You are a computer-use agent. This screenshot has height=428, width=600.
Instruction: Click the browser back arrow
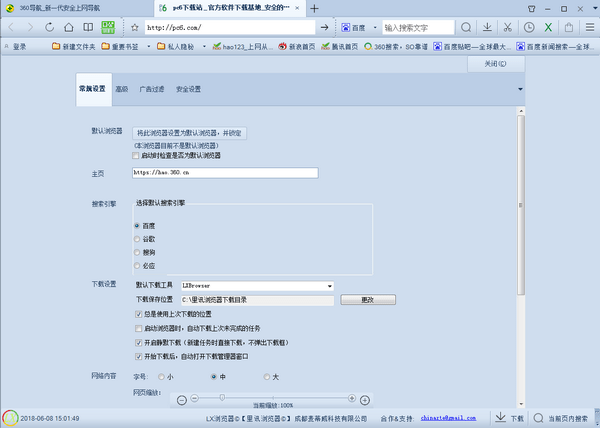[x=13, y=27]
